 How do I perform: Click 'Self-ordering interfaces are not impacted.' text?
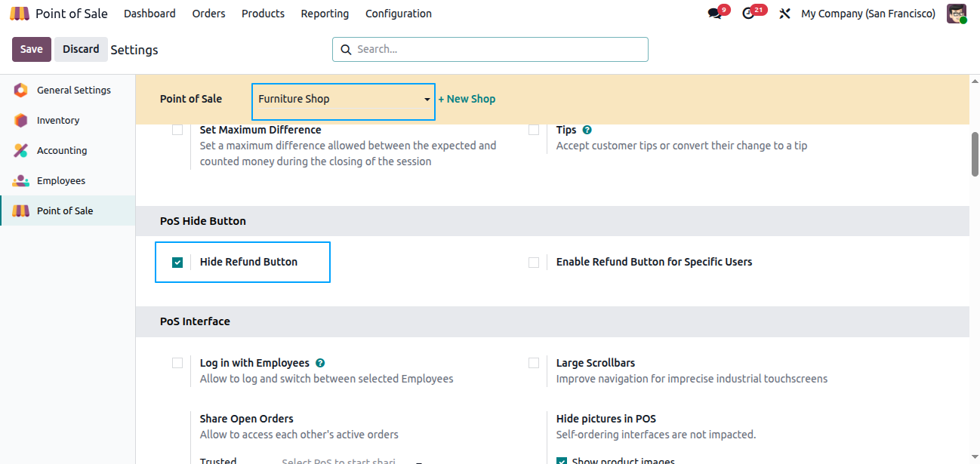[656, 435]
